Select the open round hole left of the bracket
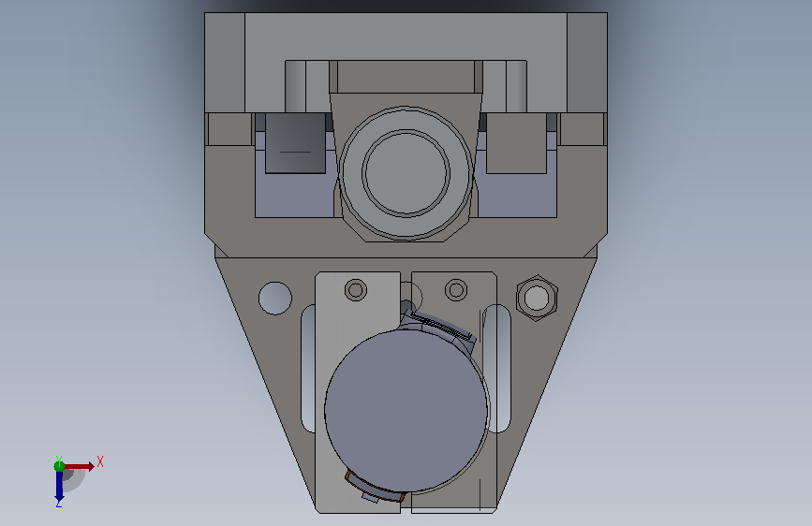812x526 pixels. tap(275, 299)
